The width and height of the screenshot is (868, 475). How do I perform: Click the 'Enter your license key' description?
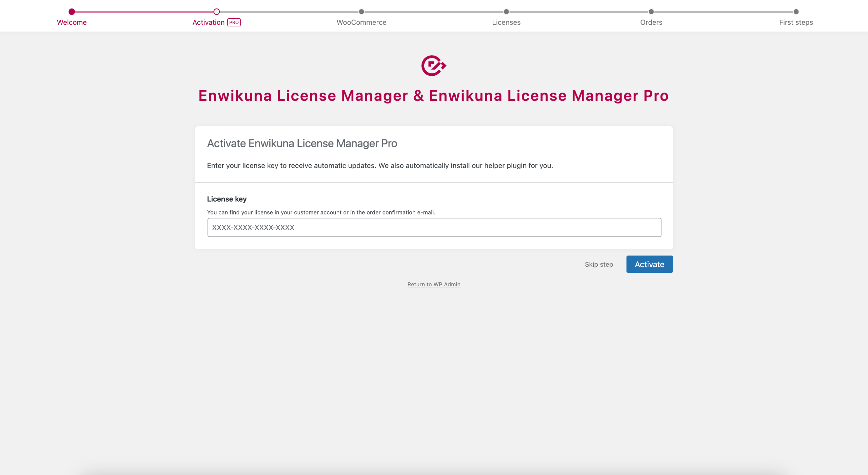[x=380, y=166]
